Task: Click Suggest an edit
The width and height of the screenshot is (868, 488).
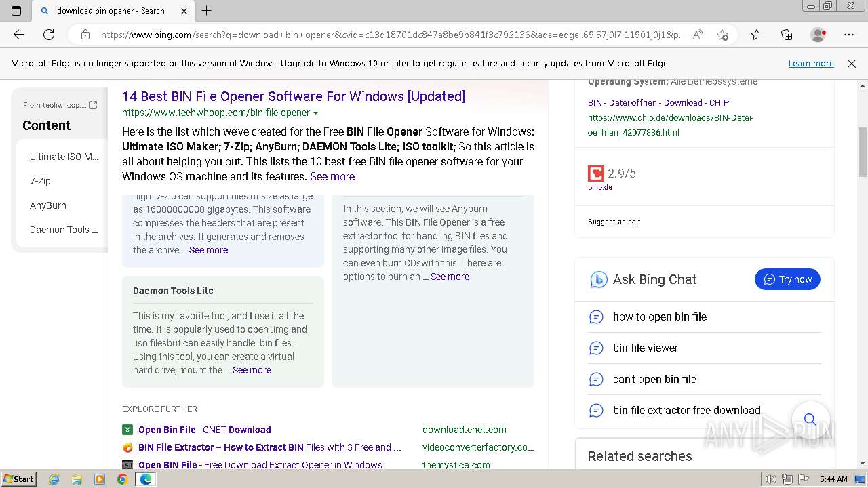Action: (614, 222)
